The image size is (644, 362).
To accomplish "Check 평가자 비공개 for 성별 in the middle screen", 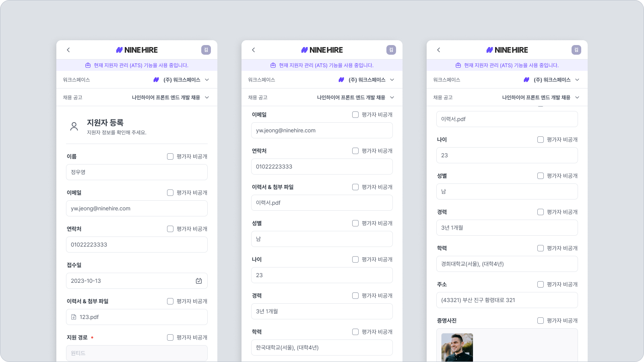I will (355, 223).
